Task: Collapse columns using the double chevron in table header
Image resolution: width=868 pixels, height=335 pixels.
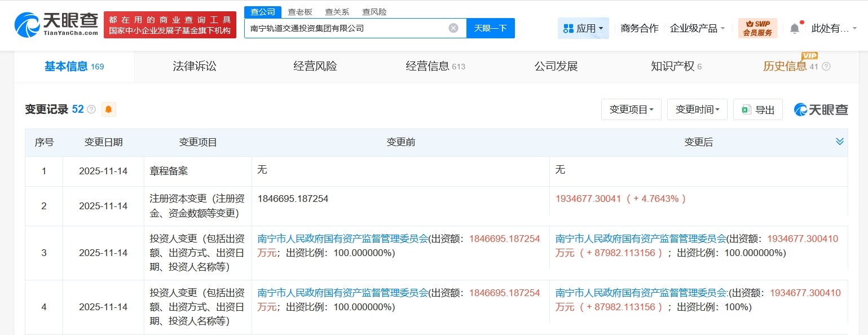Action: (839, 142)
